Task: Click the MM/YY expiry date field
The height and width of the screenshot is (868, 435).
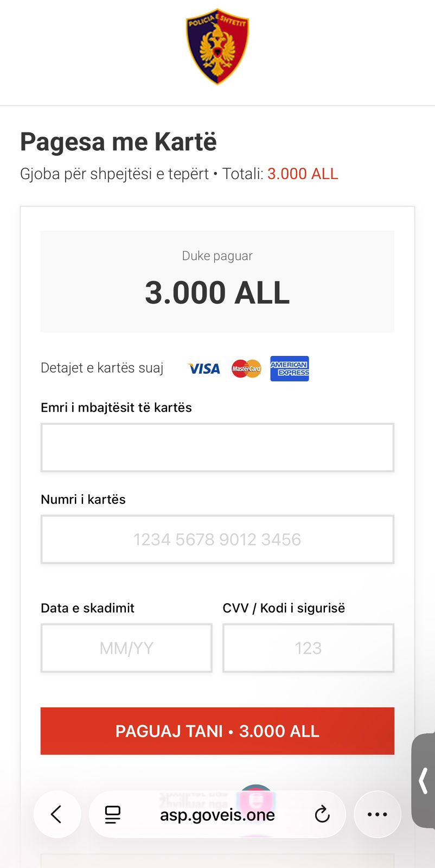Action: click(126, 648)
